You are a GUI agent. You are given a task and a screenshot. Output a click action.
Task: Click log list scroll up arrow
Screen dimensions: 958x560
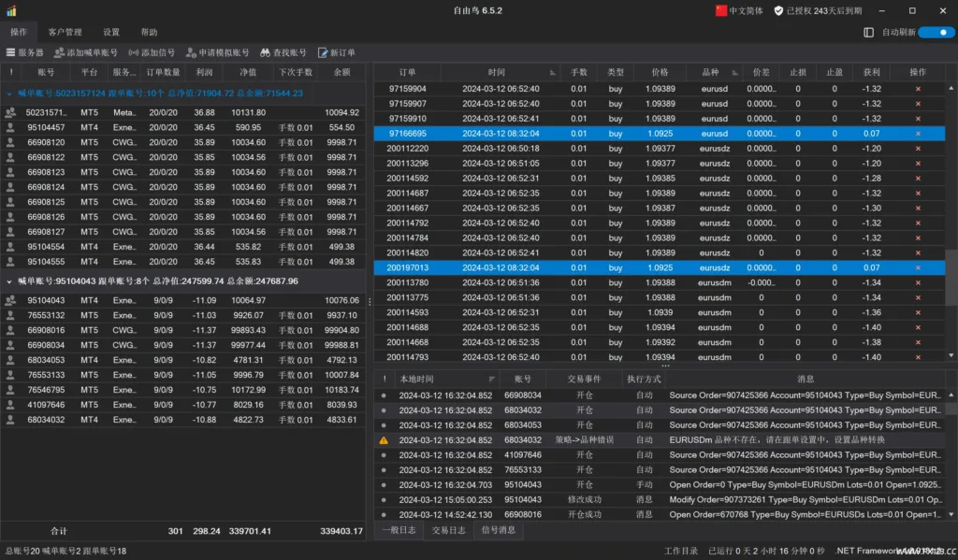click(951, 395)
